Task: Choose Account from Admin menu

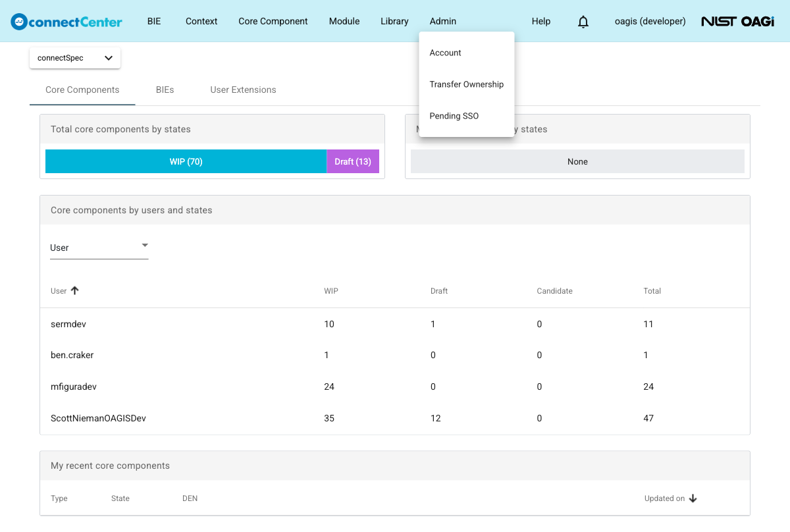Action: click(467, 53)
